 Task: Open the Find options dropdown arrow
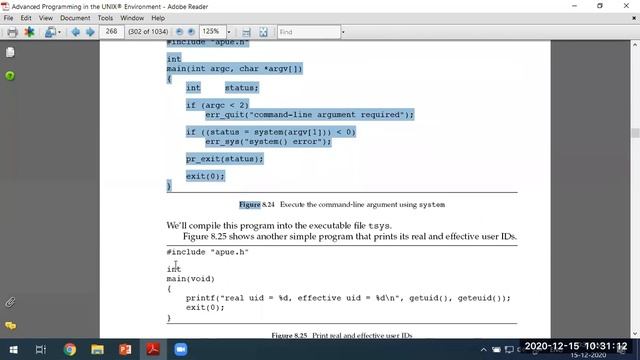tap(343, 32)
